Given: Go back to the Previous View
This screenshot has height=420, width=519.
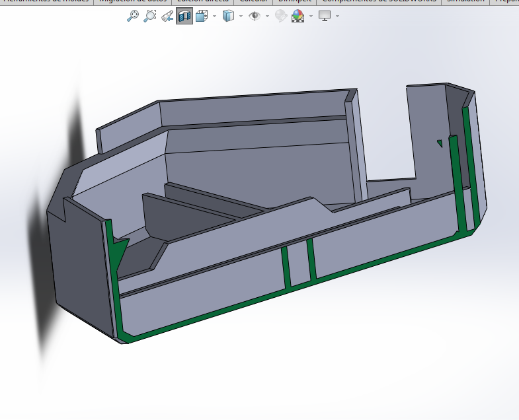Looking at the screenshot, I should point(167,16).
